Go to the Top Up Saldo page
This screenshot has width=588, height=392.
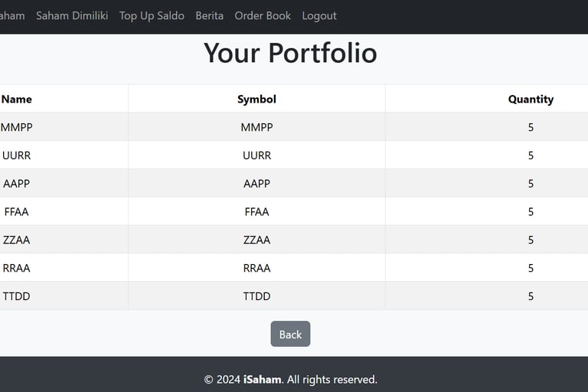pyautogui.click(x=152, y=15)
